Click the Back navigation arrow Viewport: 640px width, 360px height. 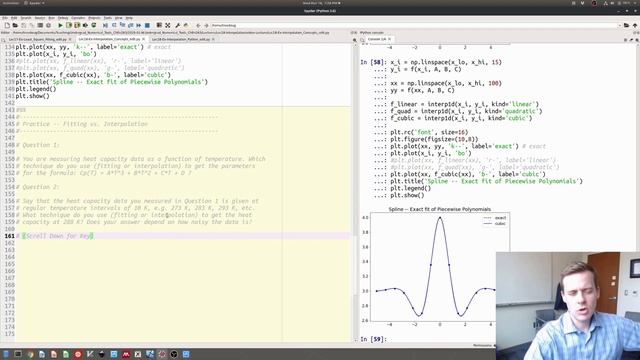pos(198,25)
